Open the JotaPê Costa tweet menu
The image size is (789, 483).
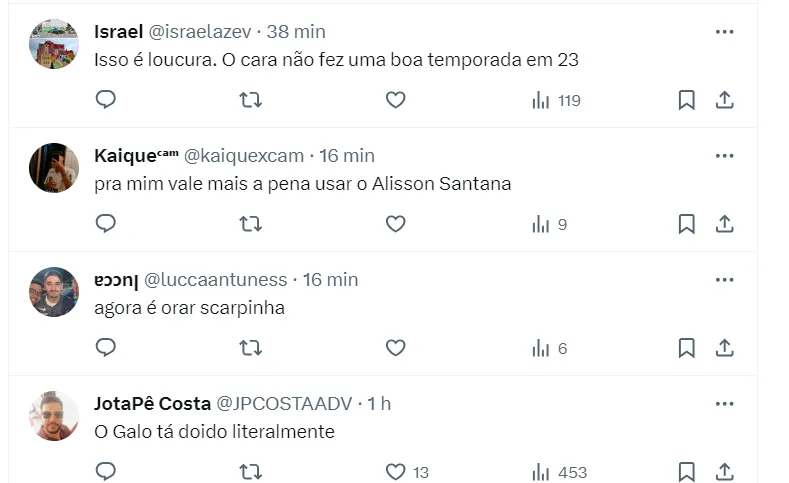tap(725, 404)
